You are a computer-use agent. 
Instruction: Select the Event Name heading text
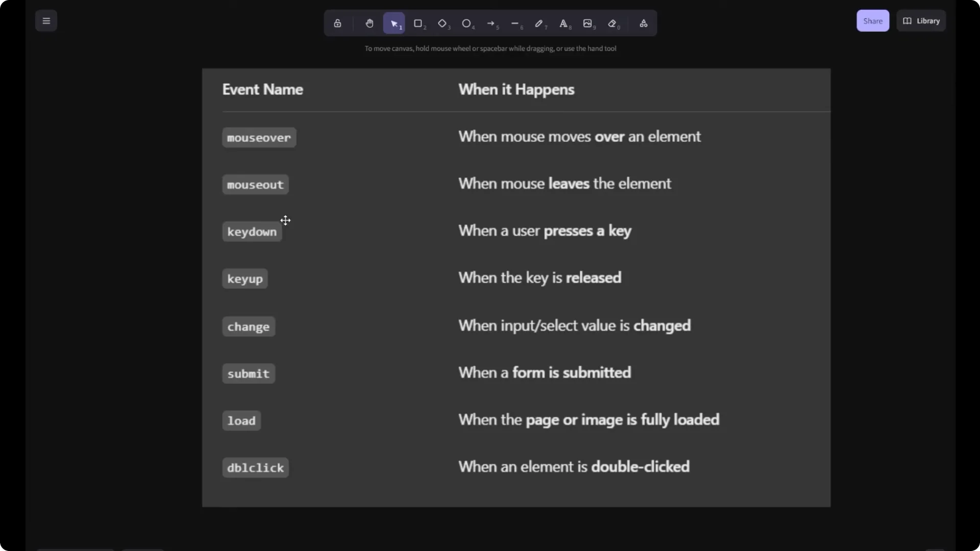[x=262, y=89]
